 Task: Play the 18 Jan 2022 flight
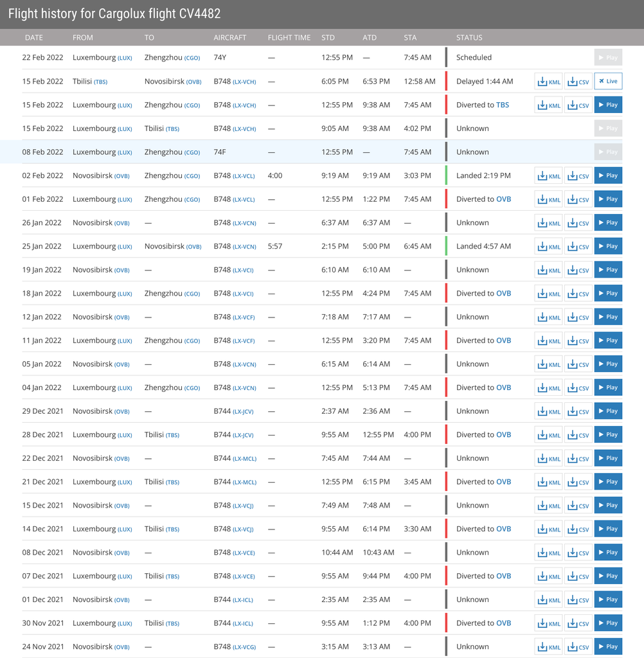click(x=608, y=293)
